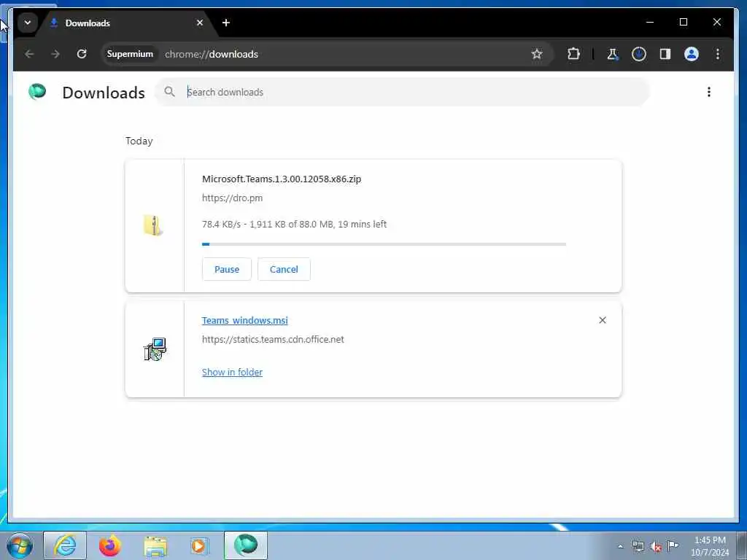Click the https://dro.pm source URL
Screen dimensions: 747x560
point(233,198)
